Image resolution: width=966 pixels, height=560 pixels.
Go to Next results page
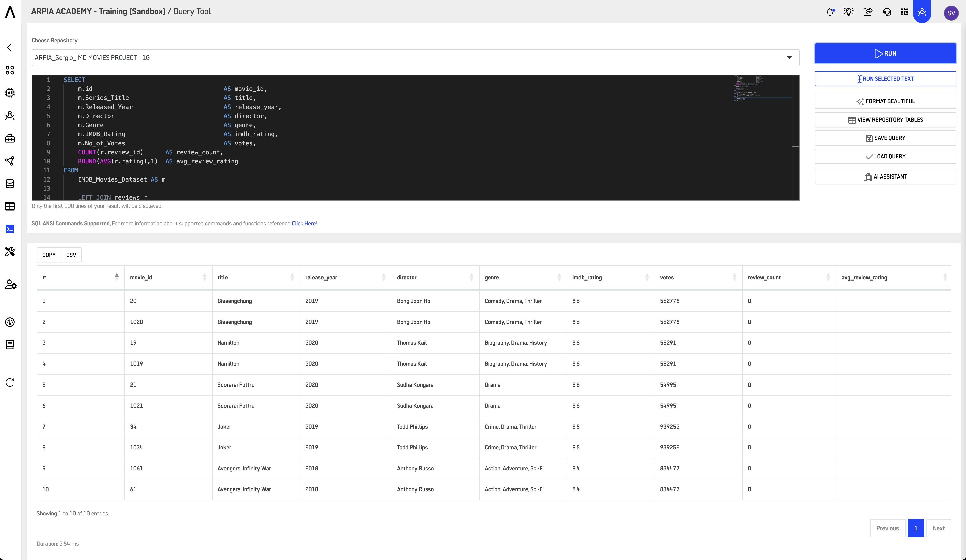pyautogui.click(x=938, y=528)
